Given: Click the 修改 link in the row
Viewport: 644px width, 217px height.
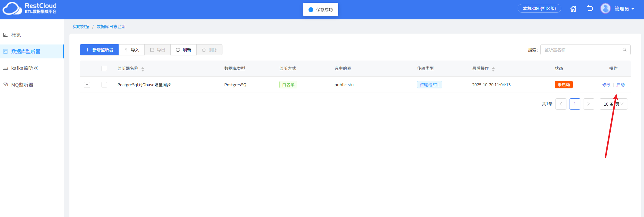Looking at the screenshot, I should click(x=606, y=85).
